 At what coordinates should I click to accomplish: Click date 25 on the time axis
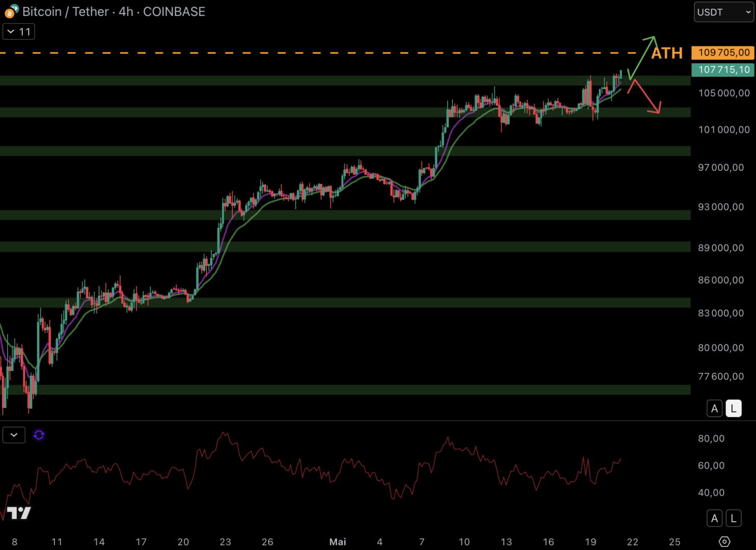point(675,542)
